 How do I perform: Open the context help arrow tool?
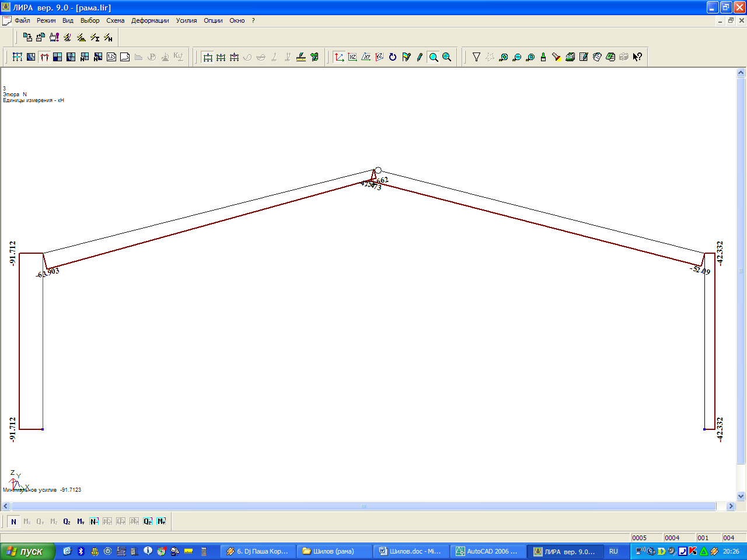637,57
